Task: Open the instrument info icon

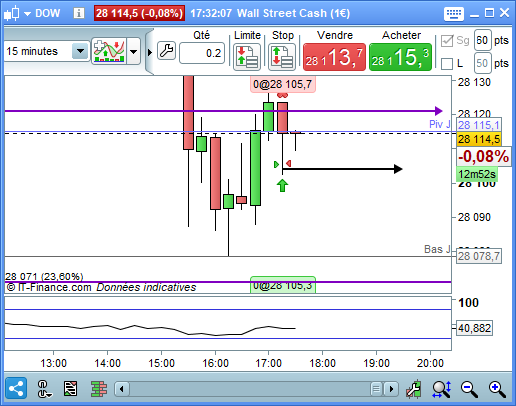Action: pyautogui.click(x=79, y=13)
